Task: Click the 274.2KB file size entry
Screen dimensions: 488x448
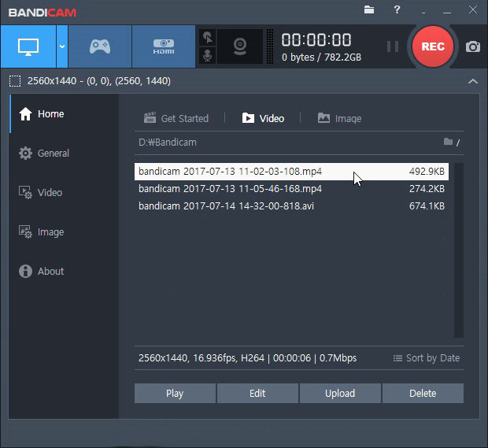Action: pos(427,189)
